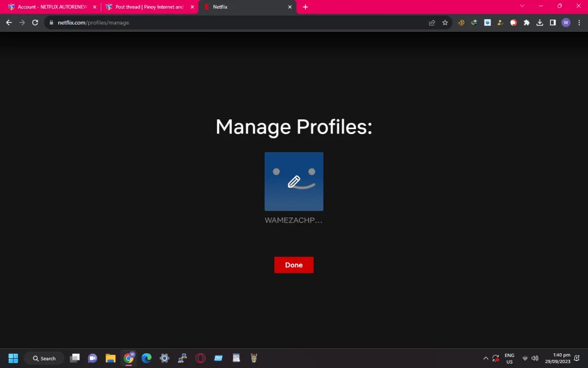Open the volume speaker tray icon
This screenshot has width=588, height=368.
[535, 358]
